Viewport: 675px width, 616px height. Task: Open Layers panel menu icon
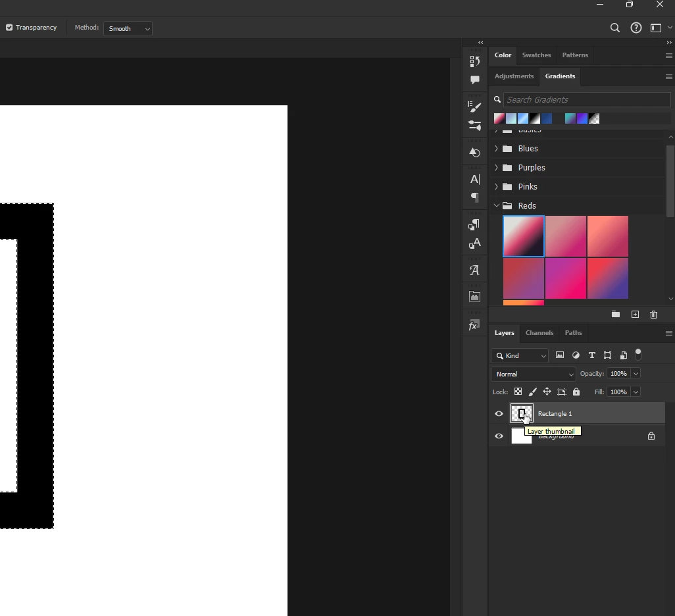coord(668,334)
